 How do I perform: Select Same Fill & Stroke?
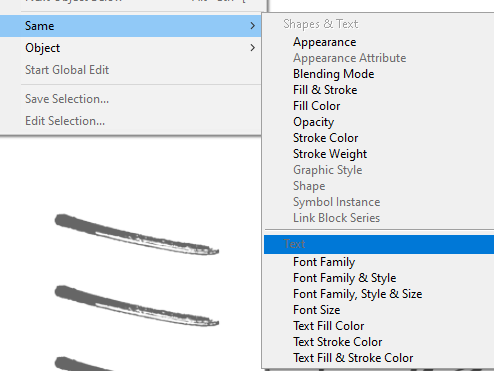click(x=325, y=90)
